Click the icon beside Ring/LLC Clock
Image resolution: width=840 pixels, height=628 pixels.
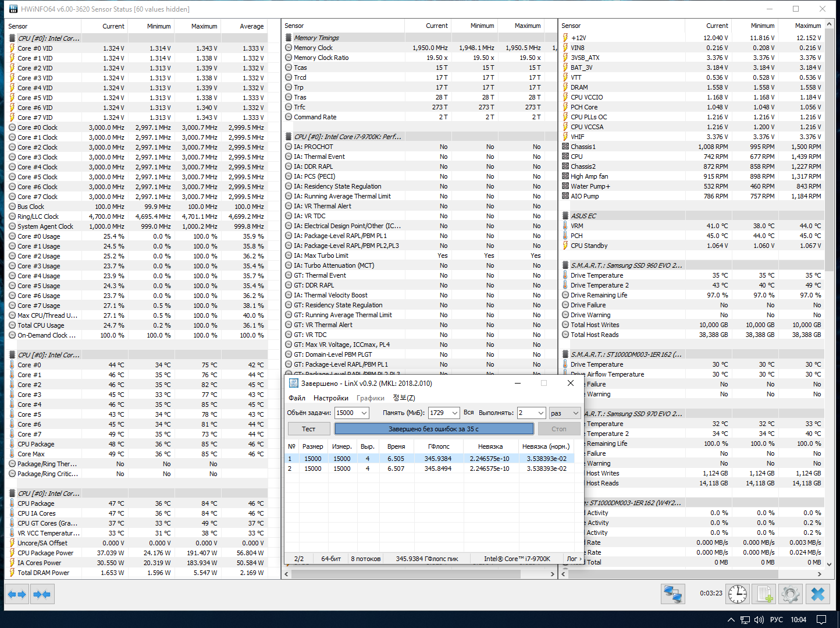[x=12, y=217]
